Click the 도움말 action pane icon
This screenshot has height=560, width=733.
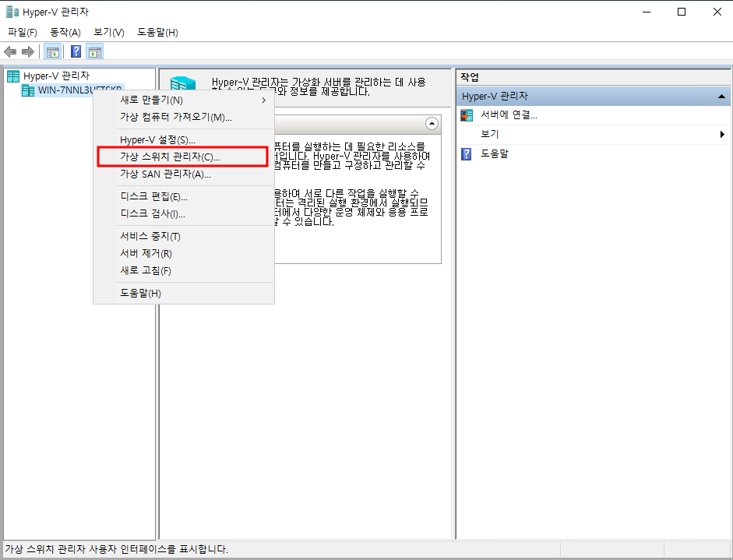click(467, 153)
